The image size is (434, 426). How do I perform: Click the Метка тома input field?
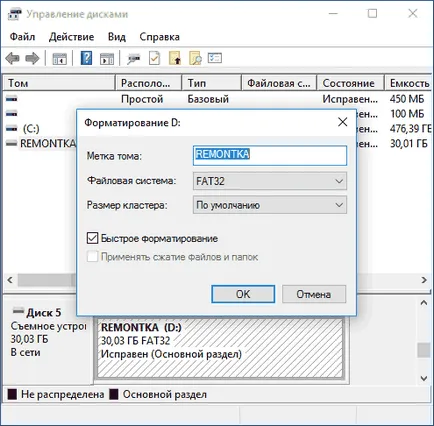pos(270,155)
